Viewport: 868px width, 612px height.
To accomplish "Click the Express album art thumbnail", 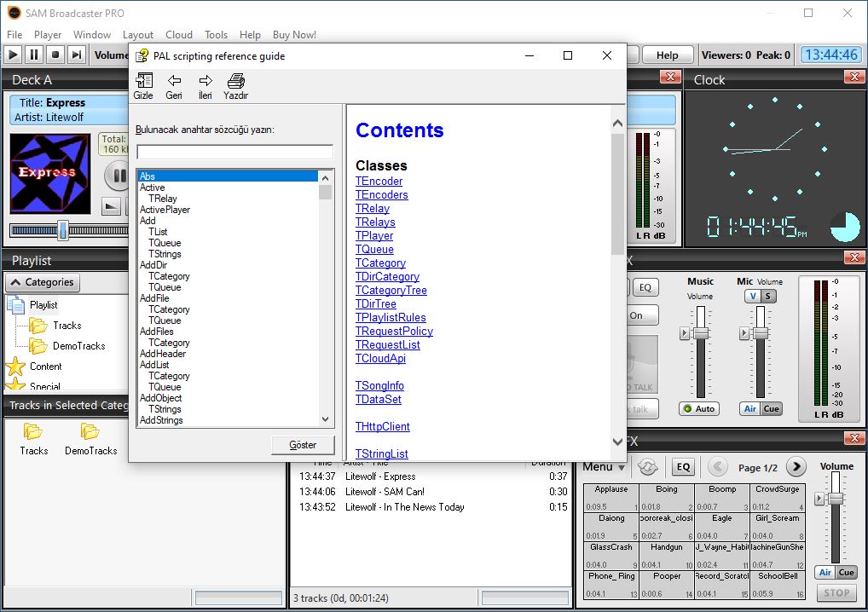I will click(49, 174).
